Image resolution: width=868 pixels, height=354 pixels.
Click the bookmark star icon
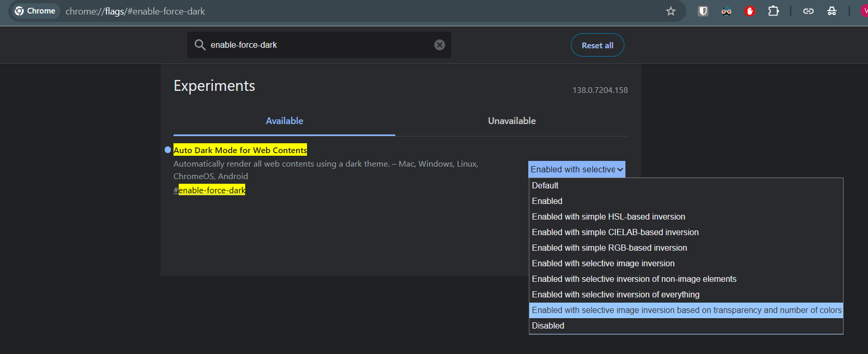[671, 11]
